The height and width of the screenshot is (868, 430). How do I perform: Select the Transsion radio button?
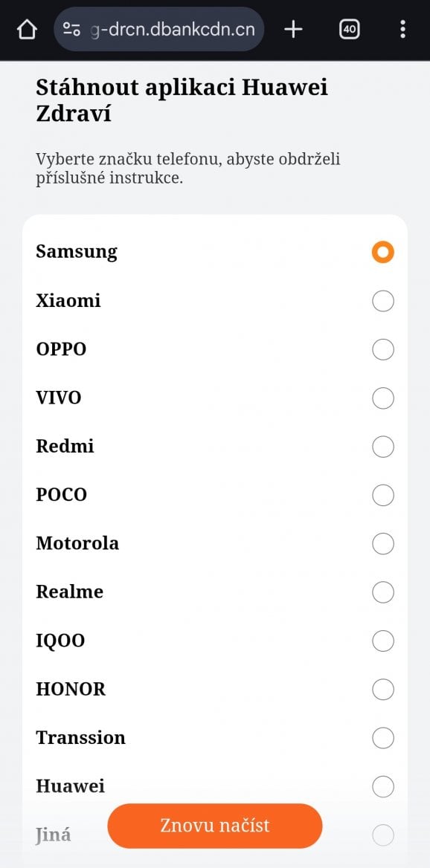click(x=382, y=738)
